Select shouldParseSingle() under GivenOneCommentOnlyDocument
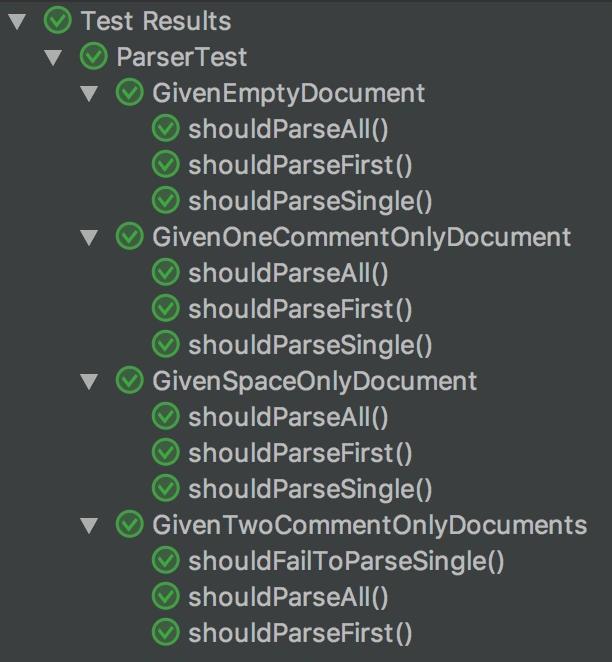Image resolution: width=612 pixels, height=662 pixels. coord(310,345)
